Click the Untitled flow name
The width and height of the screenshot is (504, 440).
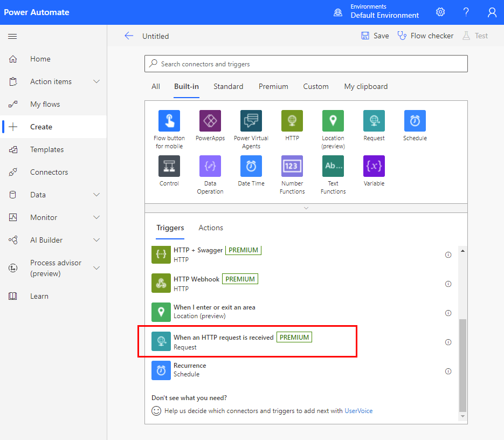[x=156, y=36]
